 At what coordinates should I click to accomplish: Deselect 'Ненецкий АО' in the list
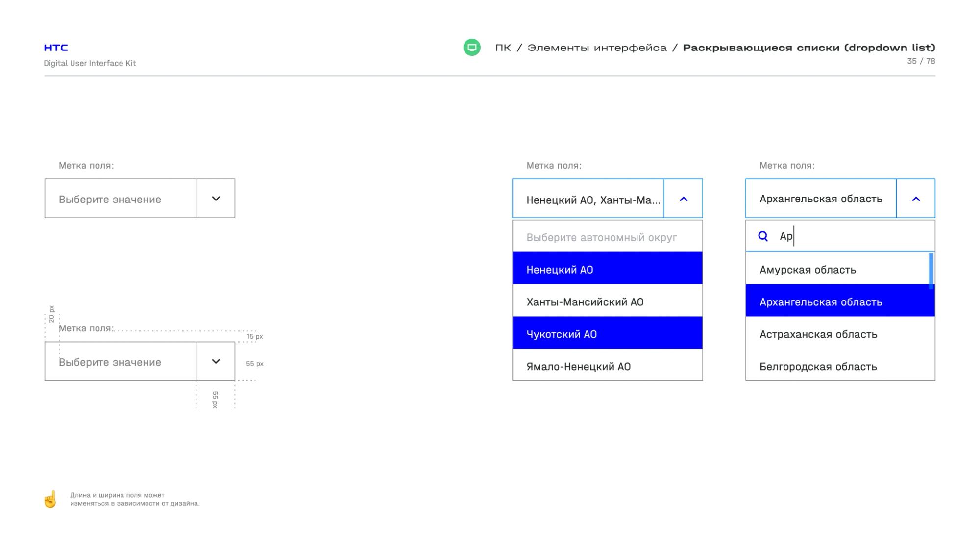click(608, 268)
